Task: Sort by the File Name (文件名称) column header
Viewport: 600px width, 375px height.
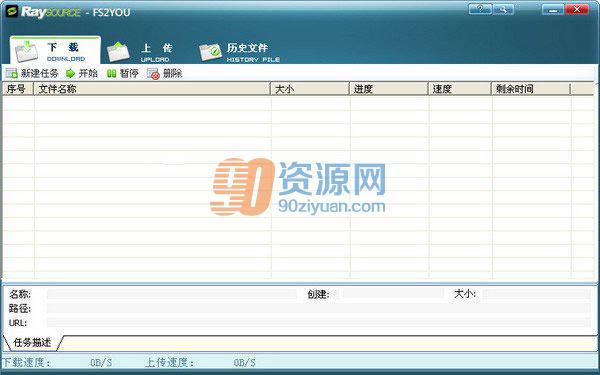Action: click(x=152, y=89)
